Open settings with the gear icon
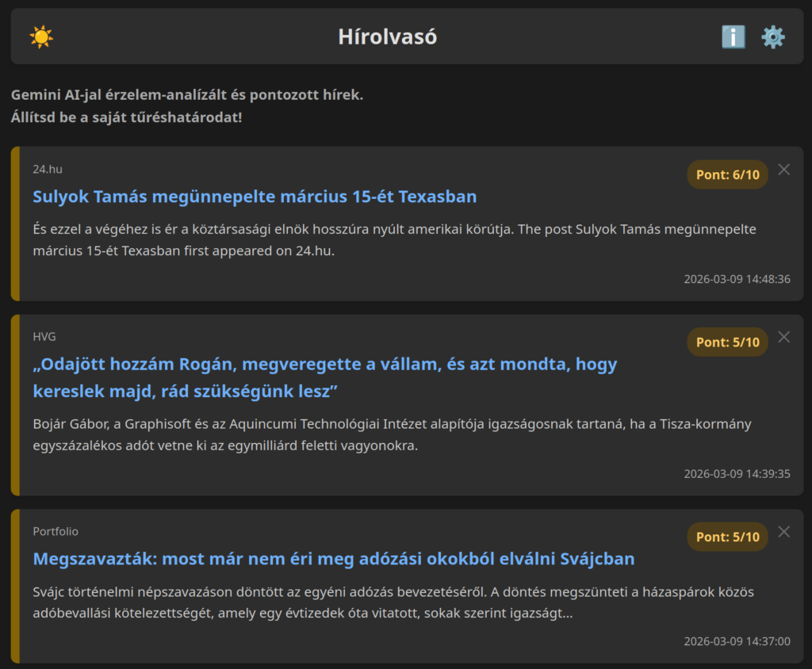 [772, 37]
